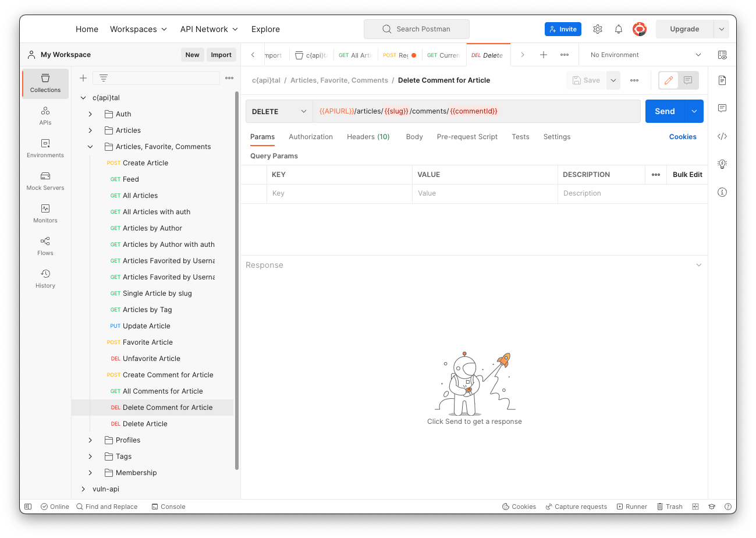The height and width of the screenshot is (538, 756).
Task: Open Bootcamp graduation cap icon
Action: [x=712, y=507]
